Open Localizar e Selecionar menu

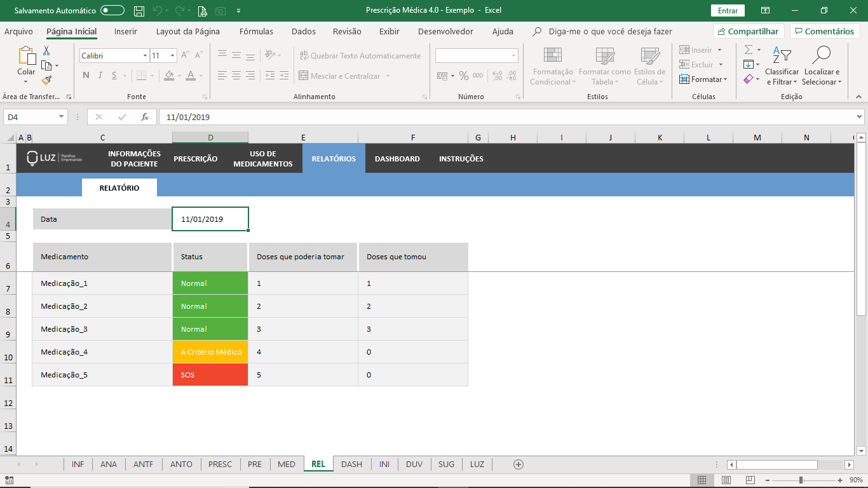click(x=822, y=66)
